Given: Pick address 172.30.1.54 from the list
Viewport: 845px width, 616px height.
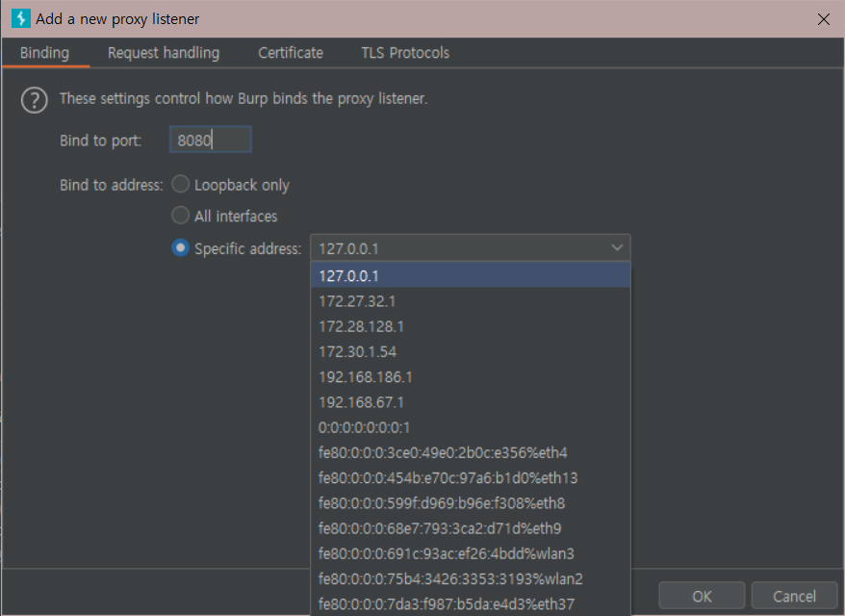Looking at the screenshot, I should [471, 351].
